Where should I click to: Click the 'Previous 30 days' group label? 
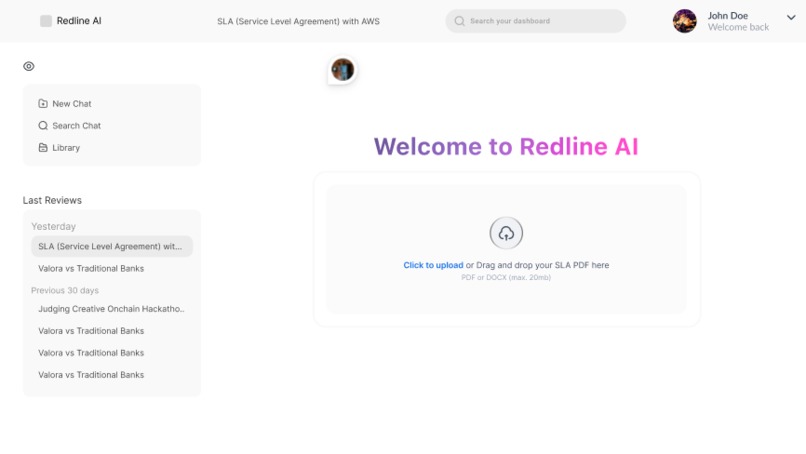tap(65, 290)
